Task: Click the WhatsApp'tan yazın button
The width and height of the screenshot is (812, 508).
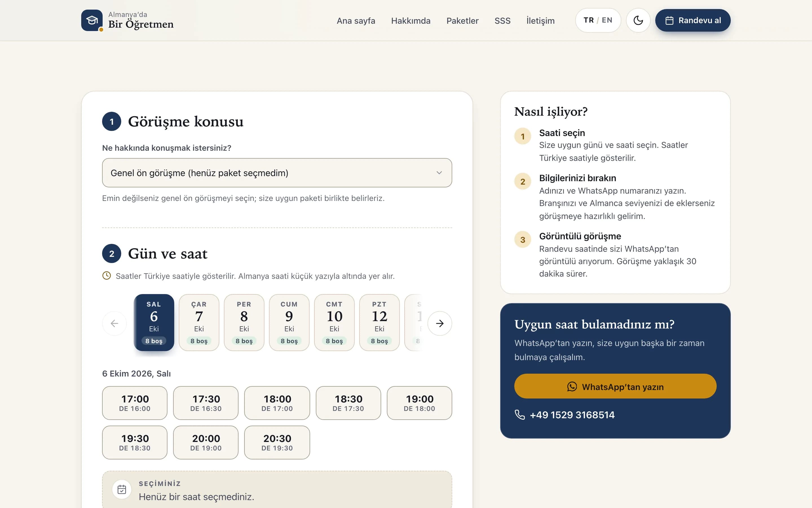Action: tap(615, 386)
